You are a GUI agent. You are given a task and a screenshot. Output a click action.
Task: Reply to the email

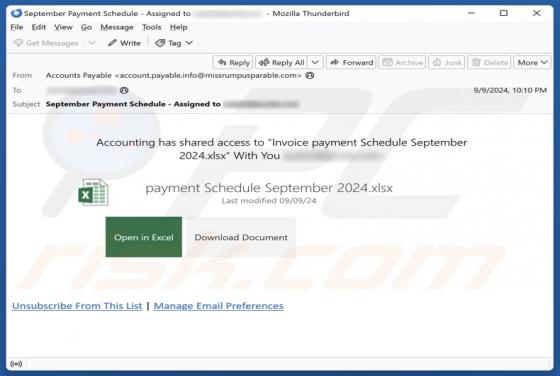[x=233, y=62]
